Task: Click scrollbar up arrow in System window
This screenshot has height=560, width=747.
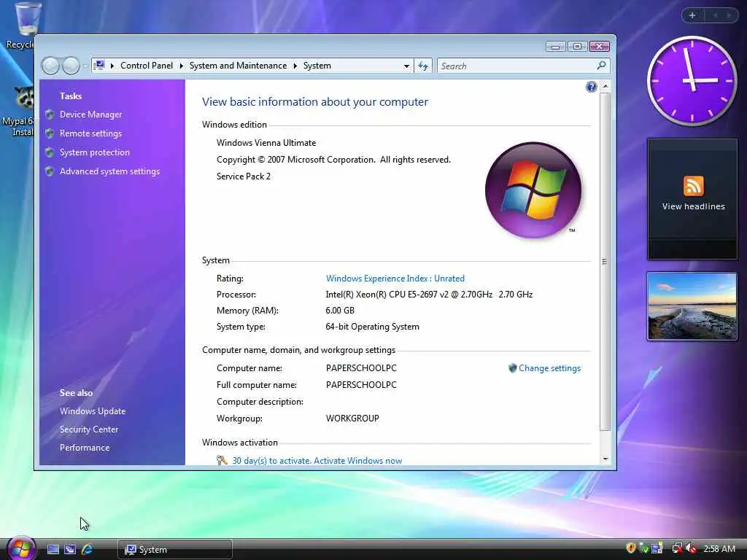Action: pyautogui.click(x=605, y=86)
